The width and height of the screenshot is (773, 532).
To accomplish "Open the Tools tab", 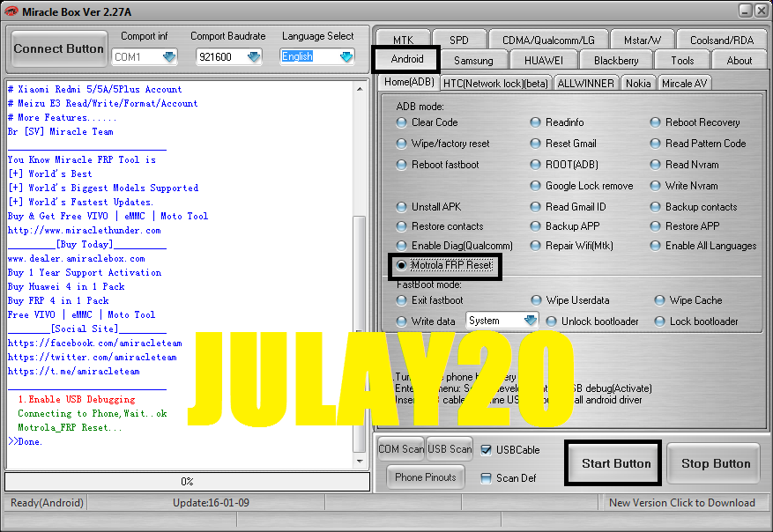I will [682, 61].
